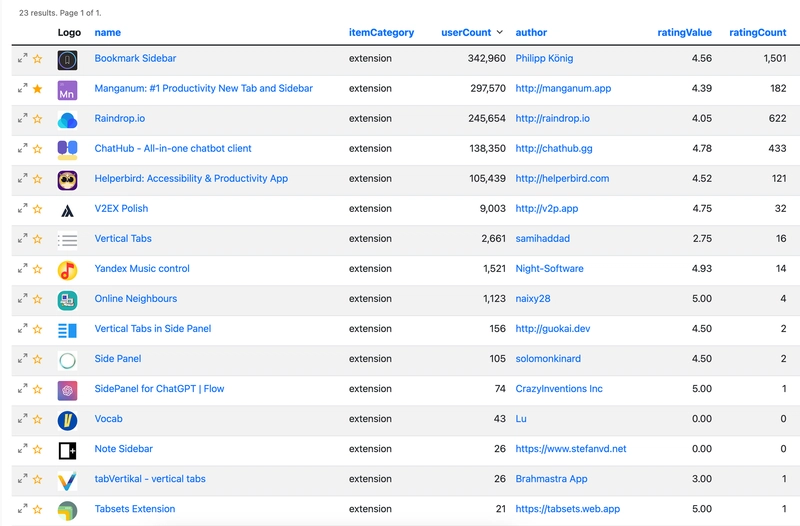Open the Night-Software author link

(549, 268)
